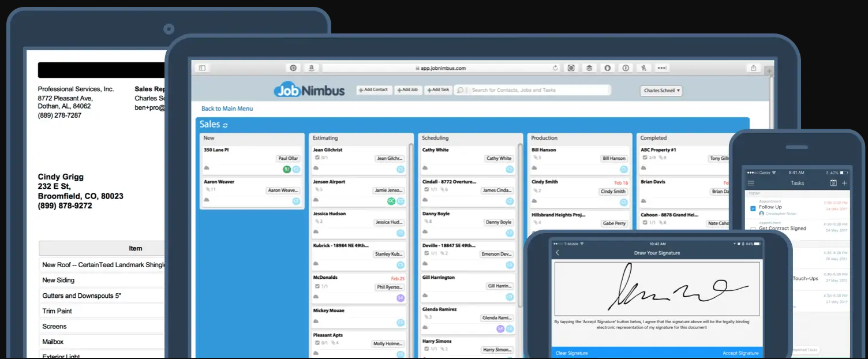Click the purple avatar badge on McDonalds card

coord(401,298)
